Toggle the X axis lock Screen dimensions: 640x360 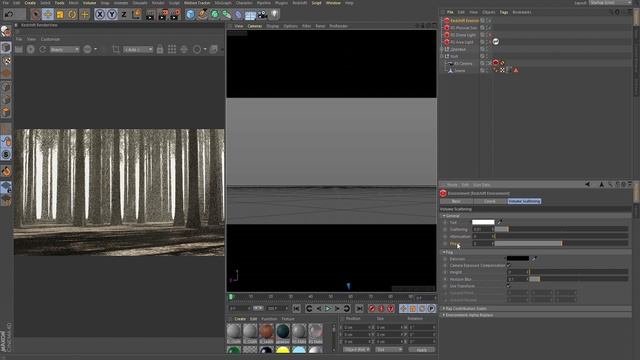[x=100, y=15]
